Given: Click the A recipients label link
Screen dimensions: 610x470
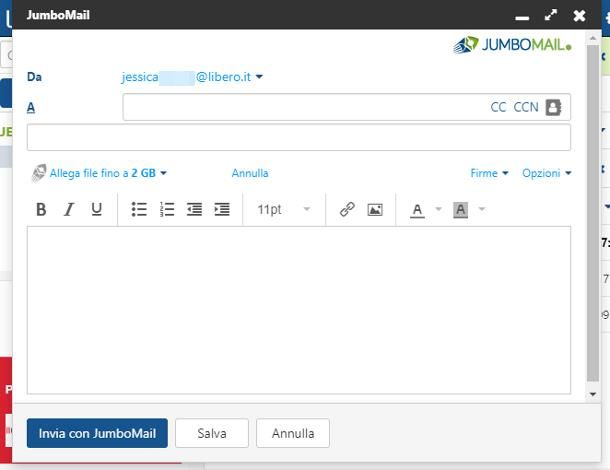Looking at the screenshot, I should tap(31, 107).
